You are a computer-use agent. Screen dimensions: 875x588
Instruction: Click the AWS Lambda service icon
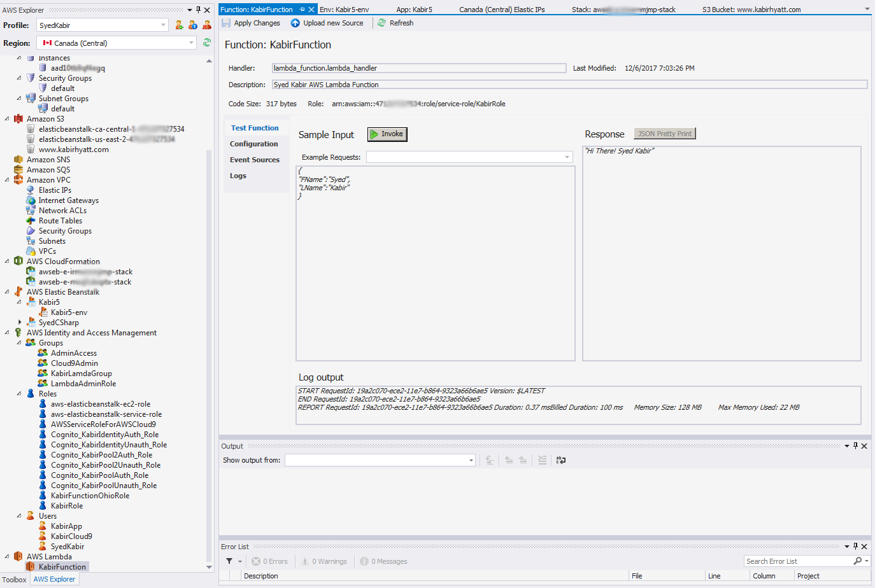click(18, 557)
